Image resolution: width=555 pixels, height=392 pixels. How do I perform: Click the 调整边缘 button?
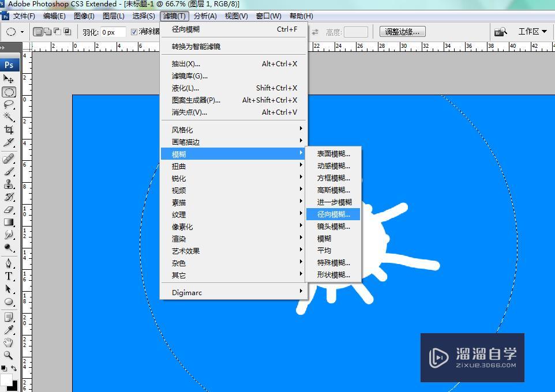[402, 32]
